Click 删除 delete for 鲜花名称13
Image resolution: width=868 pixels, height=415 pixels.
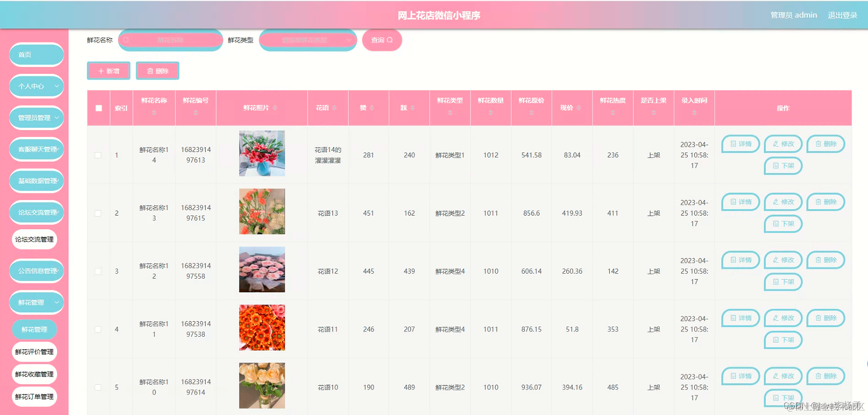point(826,202)
